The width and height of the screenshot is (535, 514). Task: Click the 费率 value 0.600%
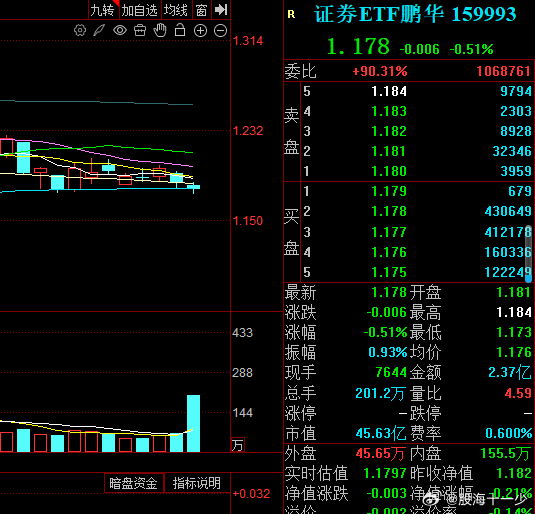coord(509,433)
